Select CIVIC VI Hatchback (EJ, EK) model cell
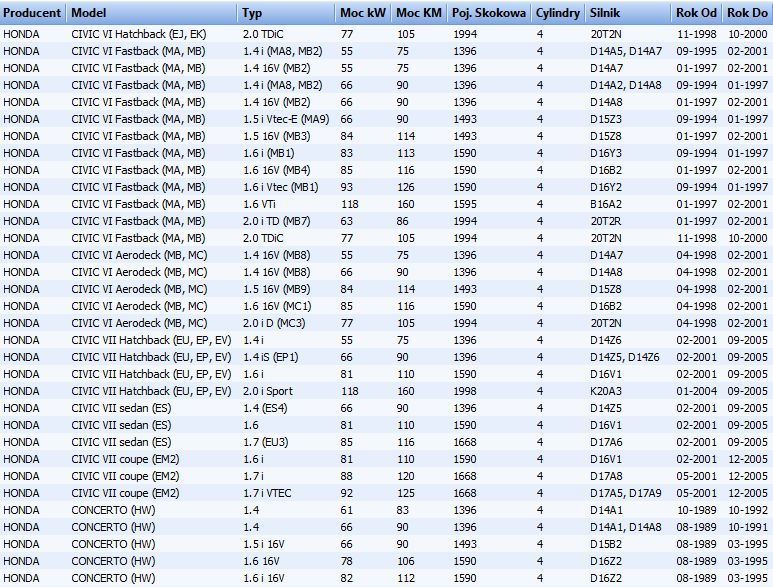773x587 pixels. point(139,35)
